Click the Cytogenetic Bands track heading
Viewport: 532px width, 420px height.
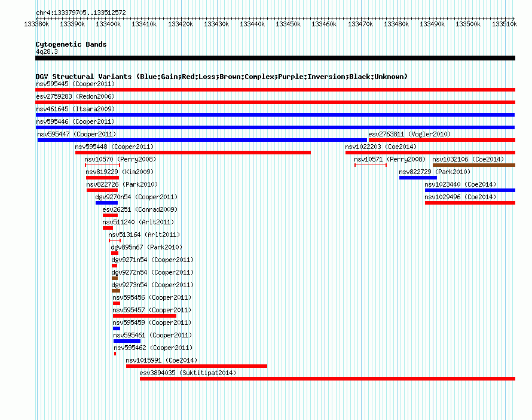coord(71,44)
